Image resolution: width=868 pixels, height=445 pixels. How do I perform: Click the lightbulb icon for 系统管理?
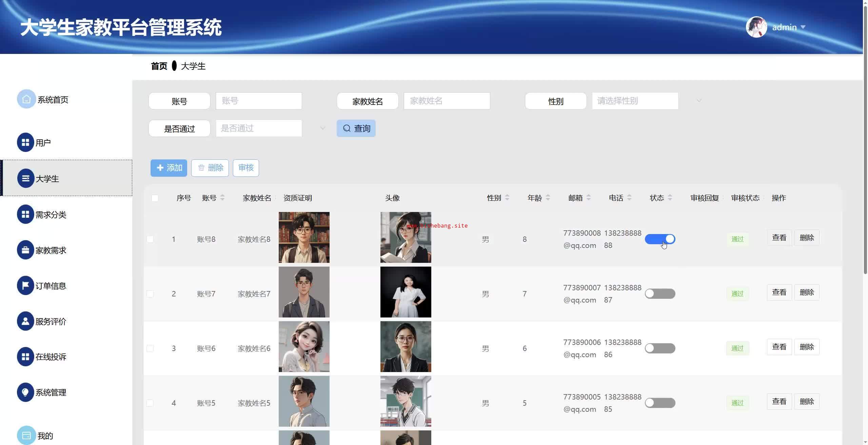(x=25, y=392)
